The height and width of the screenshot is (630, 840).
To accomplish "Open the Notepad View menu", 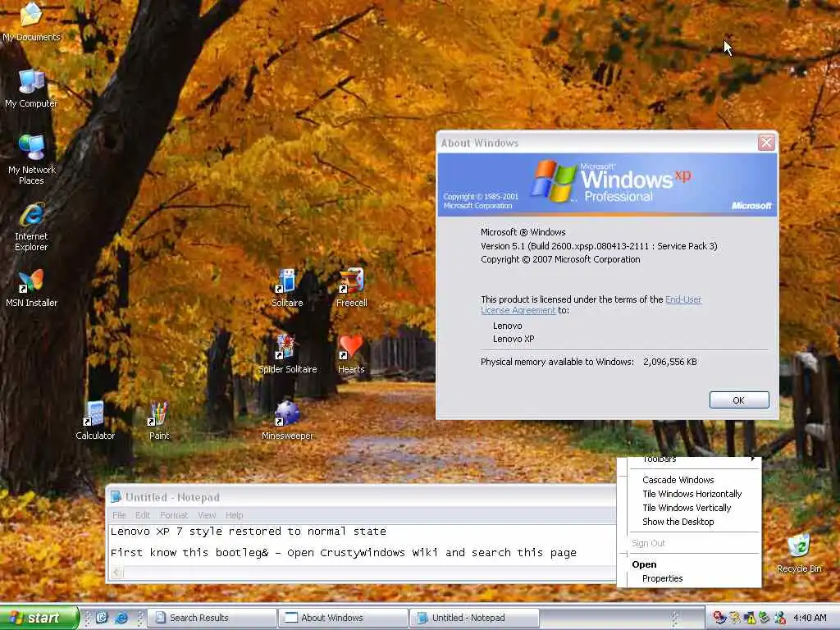I will 207,515.
